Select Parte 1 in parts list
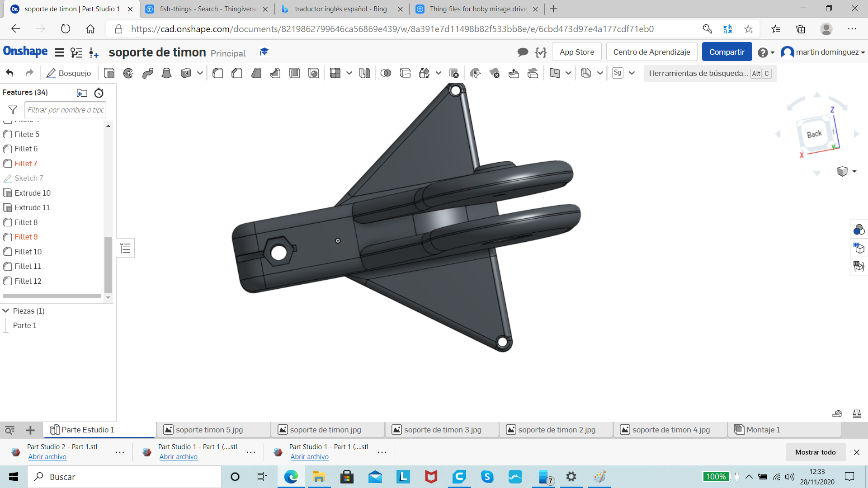The image size is (868, 488). click(x=25, y=325)
